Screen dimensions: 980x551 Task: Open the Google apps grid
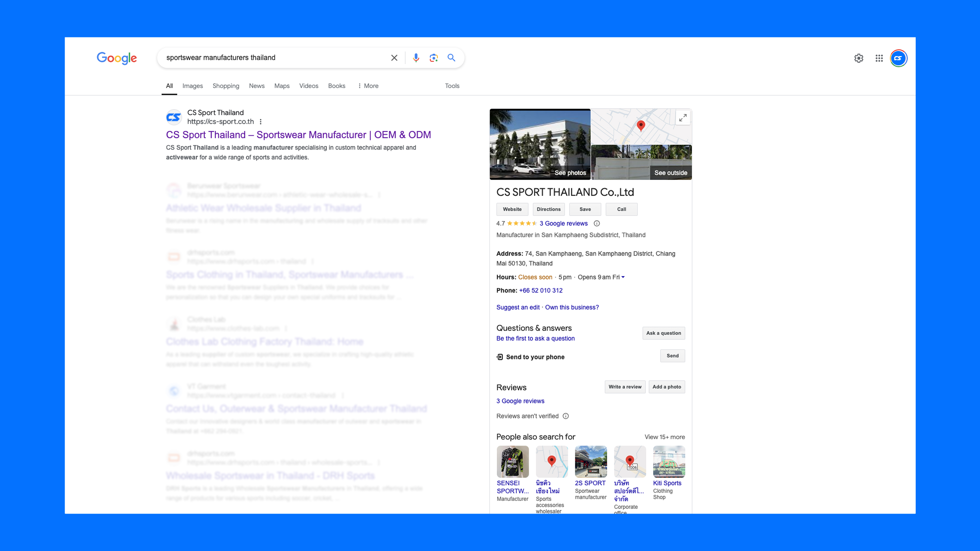[879, 58]
